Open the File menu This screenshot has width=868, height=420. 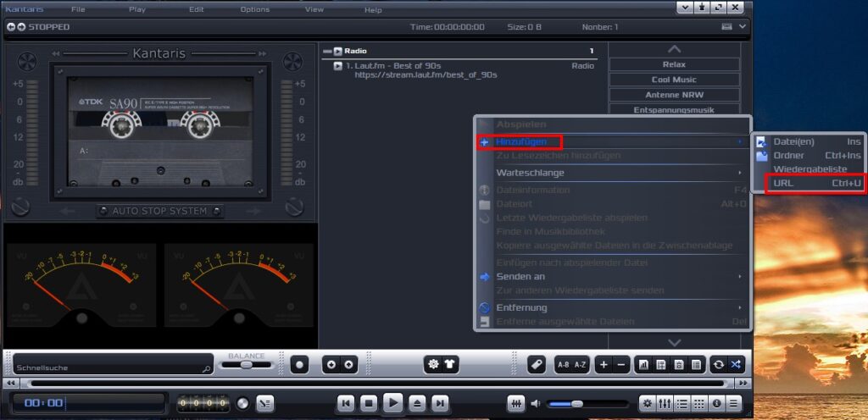(x=78, y=9)
